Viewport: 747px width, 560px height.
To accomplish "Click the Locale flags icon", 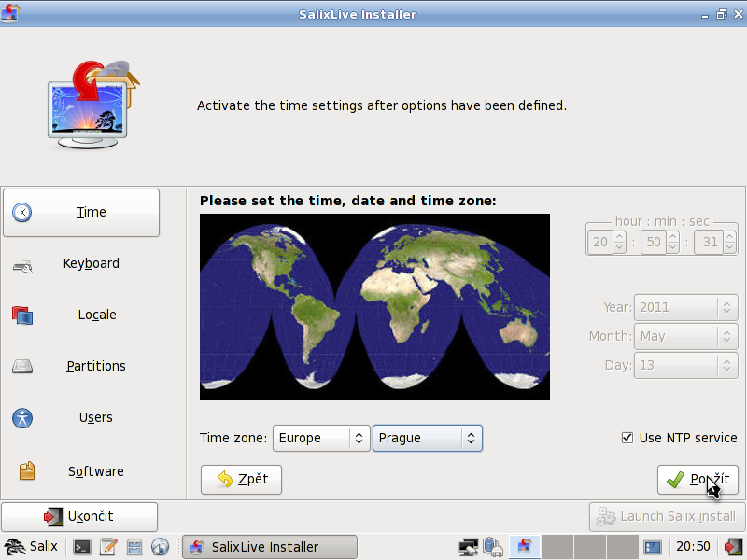I will coord(22,315).
